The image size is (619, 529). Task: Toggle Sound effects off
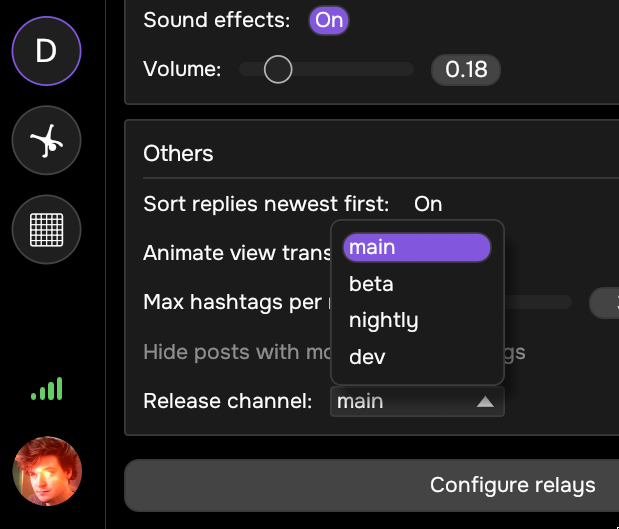(329, 19)
